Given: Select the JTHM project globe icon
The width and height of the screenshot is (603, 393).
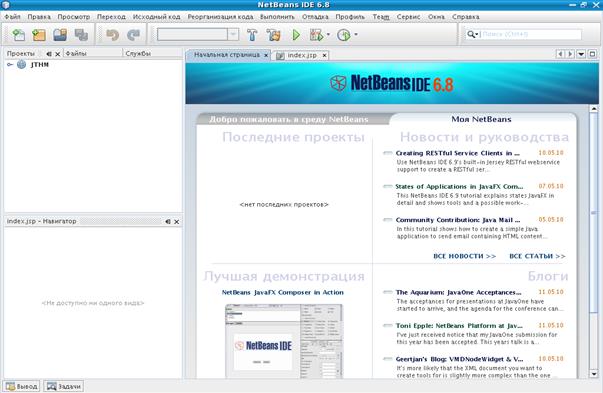Looking at the screenshot, I should point(22,65).
